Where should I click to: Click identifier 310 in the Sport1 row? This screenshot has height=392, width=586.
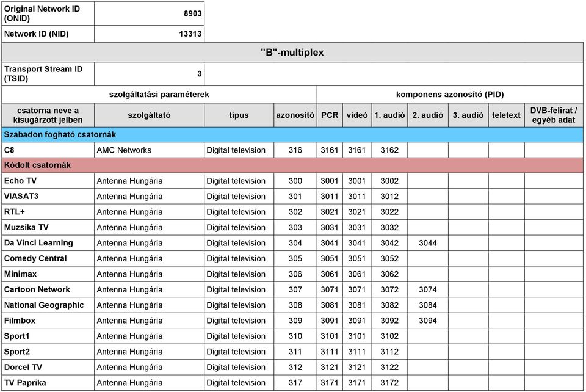tap(295, 336)
